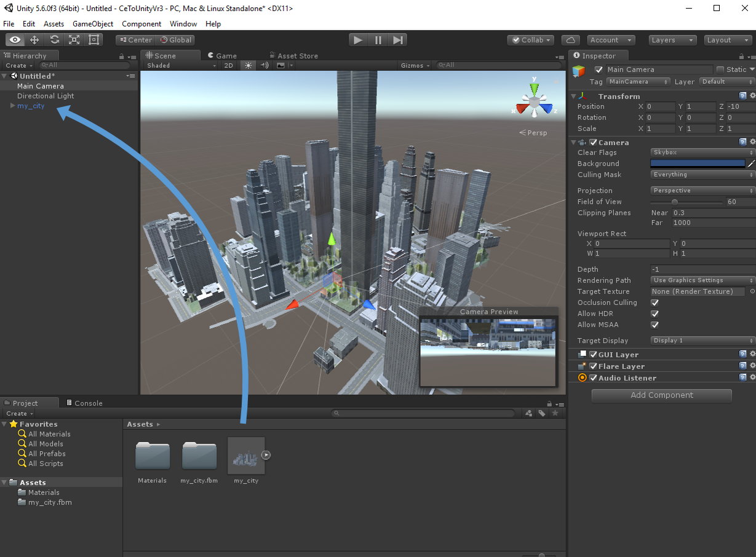Select the Move tool
756x557 pixels.
coord(34,40)
